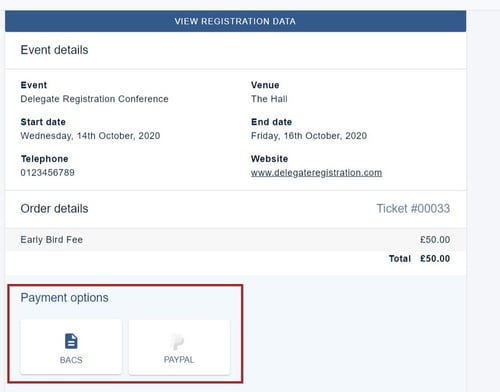500x392 pixels.
Task: Select the BACS payment option card
Action: [71, 347]
